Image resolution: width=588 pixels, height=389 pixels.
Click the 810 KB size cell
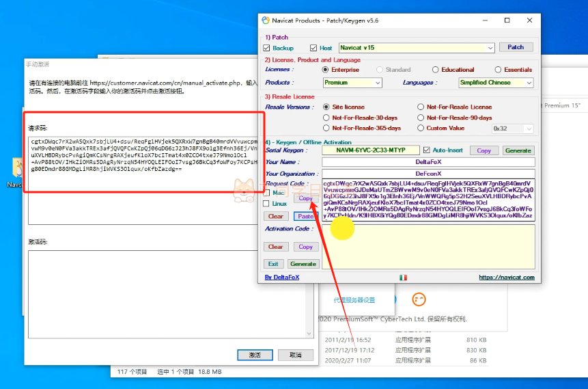pos(476,340)
